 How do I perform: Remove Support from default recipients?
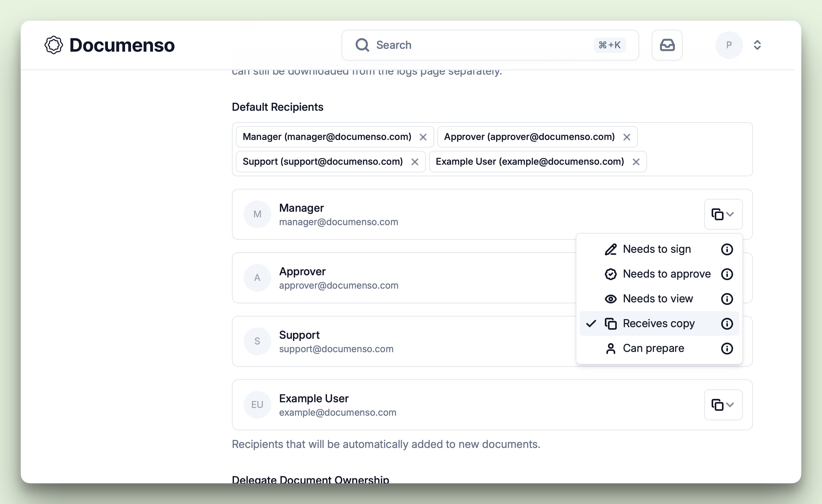415,162
